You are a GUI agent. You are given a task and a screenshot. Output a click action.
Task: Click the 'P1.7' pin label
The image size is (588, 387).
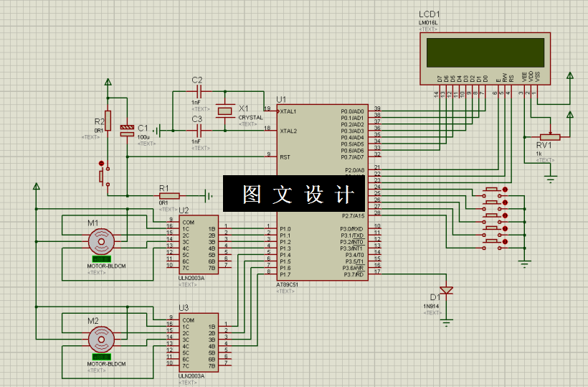285,275
